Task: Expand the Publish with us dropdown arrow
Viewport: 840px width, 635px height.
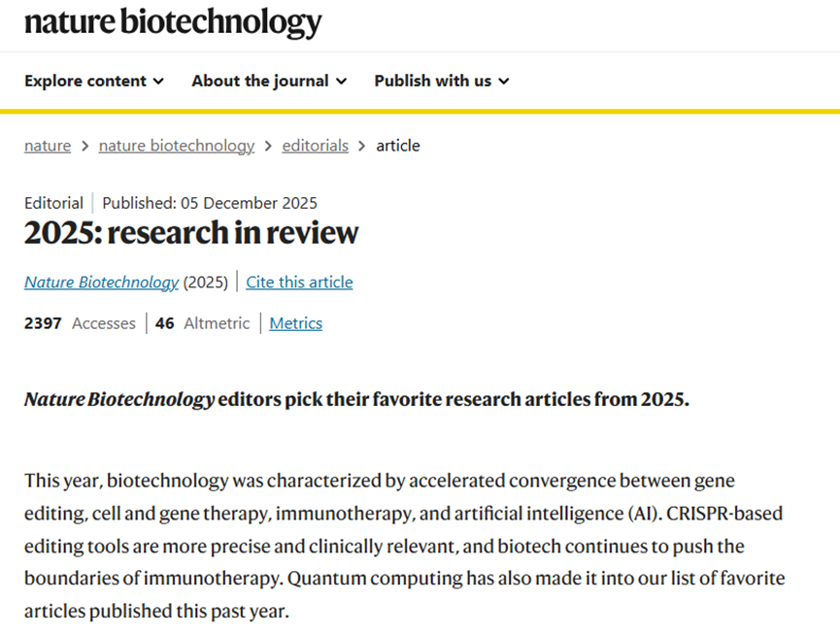Action: [x=504, y=82]
